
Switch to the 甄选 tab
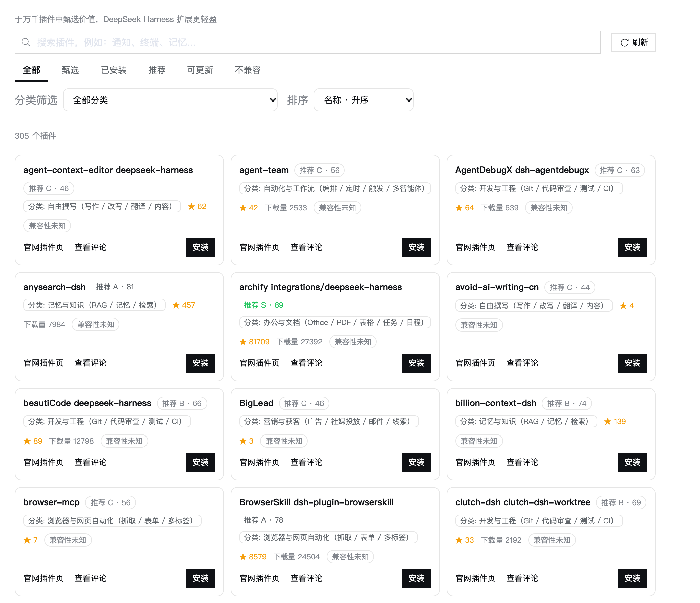click(70, 70)
